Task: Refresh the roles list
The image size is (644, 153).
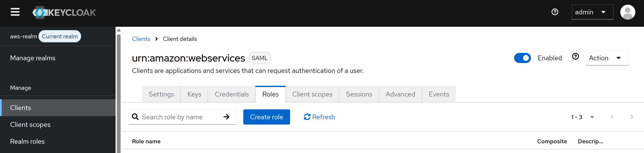Action: click(319, 117)
